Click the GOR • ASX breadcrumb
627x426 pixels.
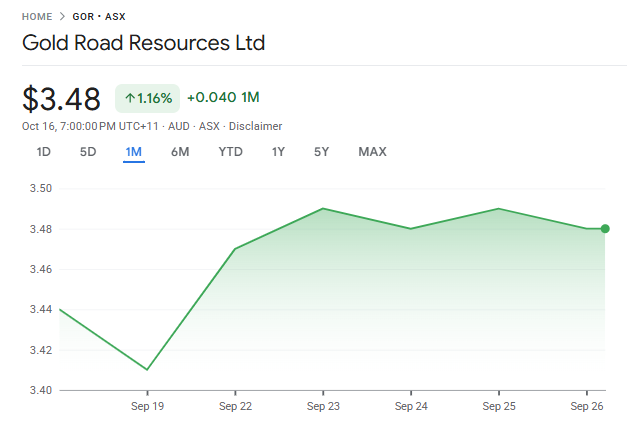point(99,17)
